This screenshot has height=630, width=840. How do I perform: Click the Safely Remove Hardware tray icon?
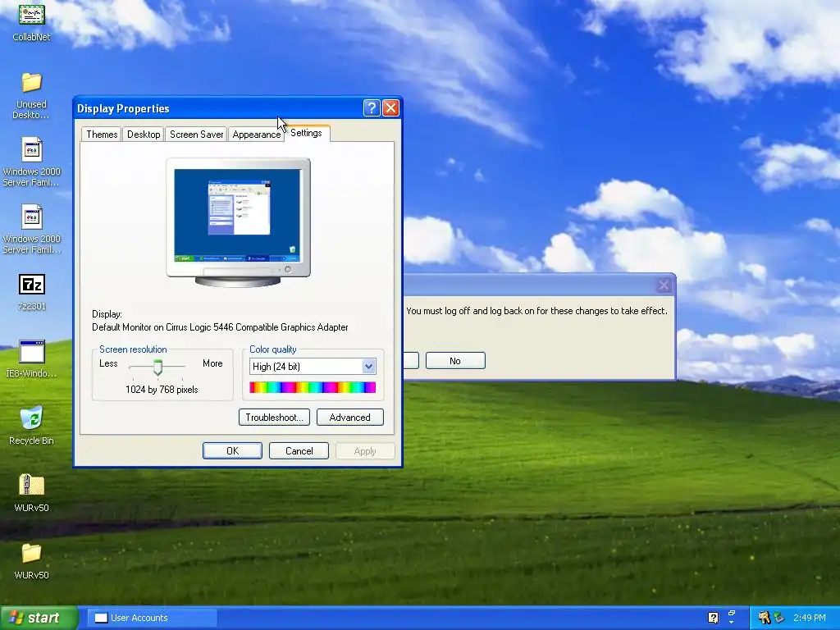click(x=778, y=618)
